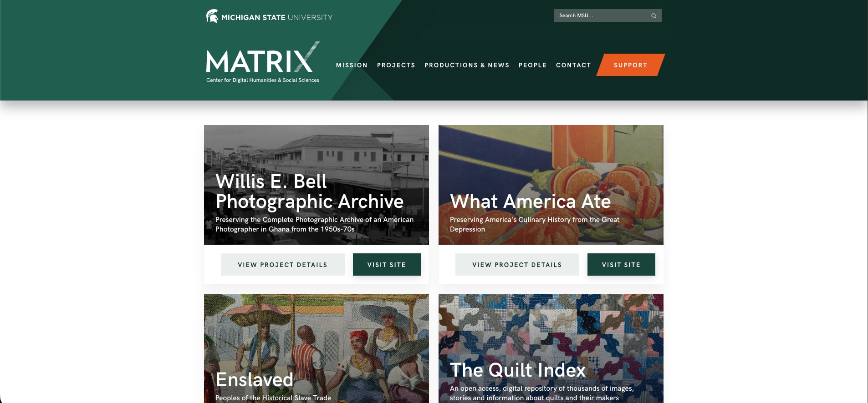This screenshot has height=403, width=868.
Task: Open the People menu item
Action: [532, 65]
